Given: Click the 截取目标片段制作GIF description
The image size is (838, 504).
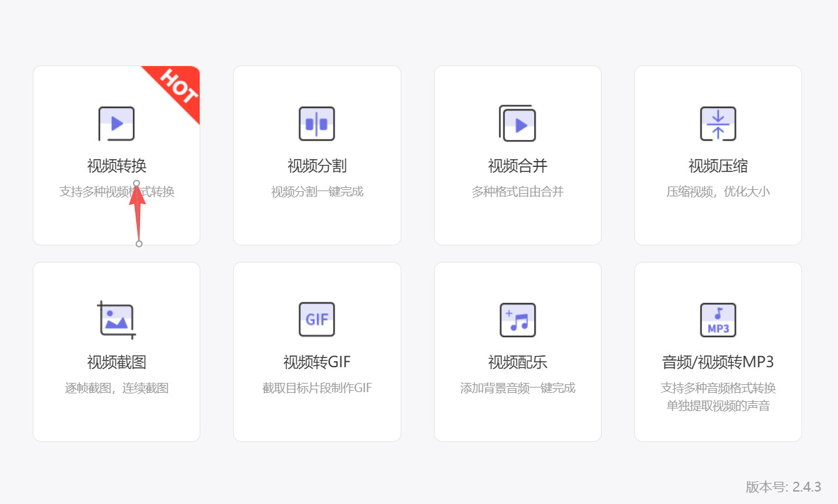Looking at the screenshot, I should (317, 388).
